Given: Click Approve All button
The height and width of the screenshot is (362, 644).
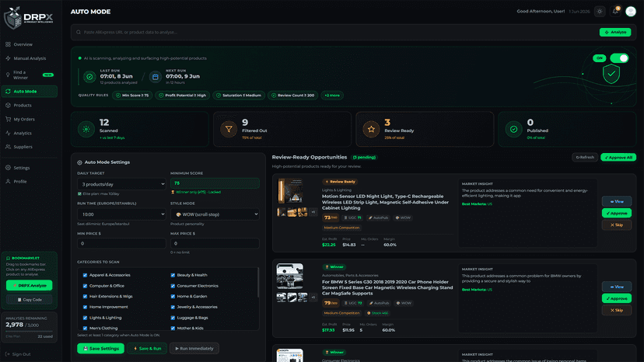Looking at the screenshot, I should [x=618, y=157].
